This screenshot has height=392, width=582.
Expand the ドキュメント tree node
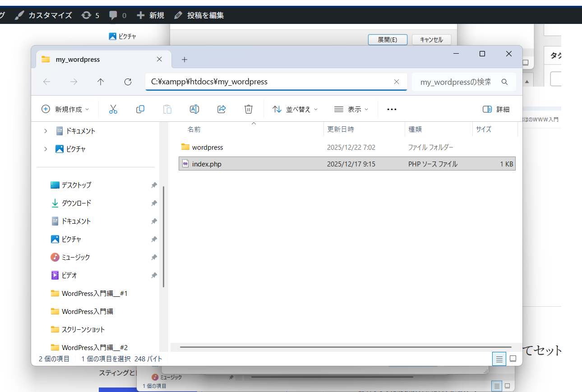coord(46,131)
